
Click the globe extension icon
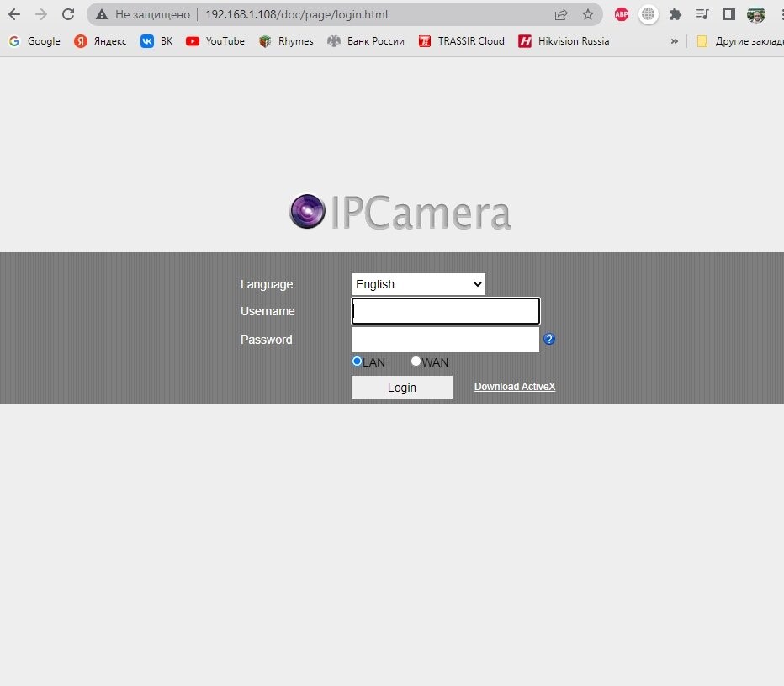[648, 14]
